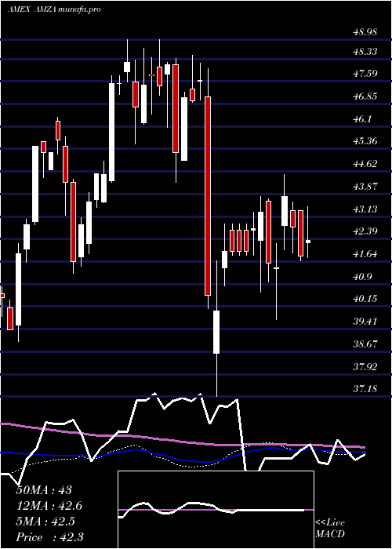The height and width of the screenshot is (549, 392).
Task: Click inside the MACD inset chart box
Action: [x=216, y=510]
